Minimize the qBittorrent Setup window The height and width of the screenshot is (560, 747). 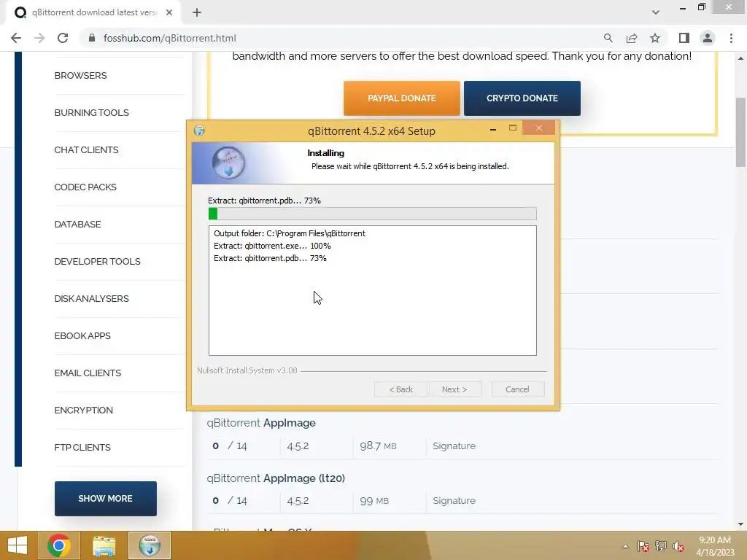coord(493,129)
